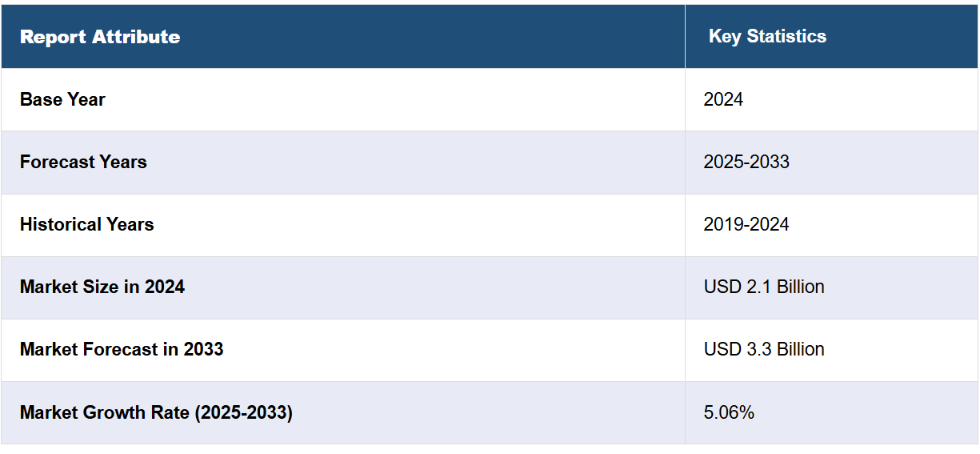Select the USD 3.3 Billion value
Image resolution: width=980 pixels, height=454 pixels.
click(x=764, y=349)
